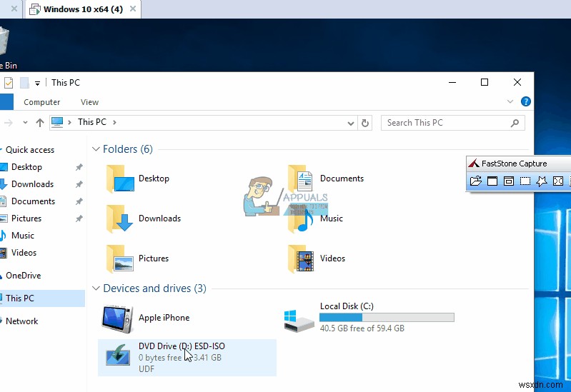Close the Windows 10 x64 (4) tab
Viewport: 571px width, 392px height.
point(133,9)
